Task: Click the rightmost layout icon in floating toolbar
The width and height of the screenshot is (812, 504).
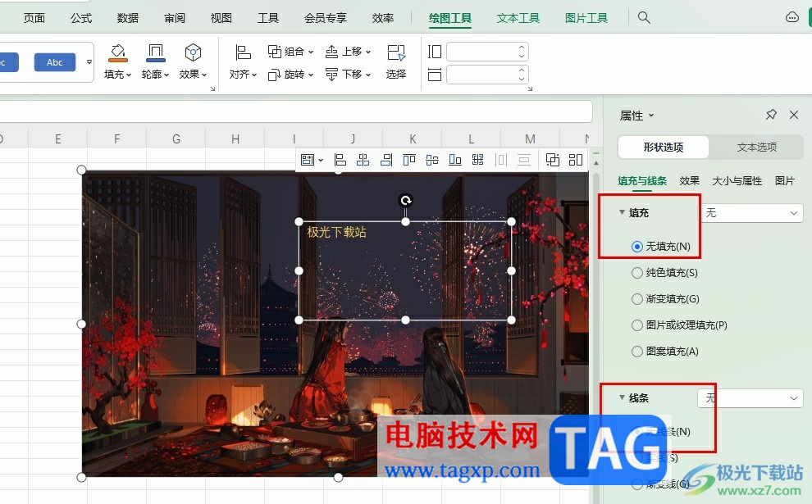Action: pyautogui.click(x=575, y=159)
